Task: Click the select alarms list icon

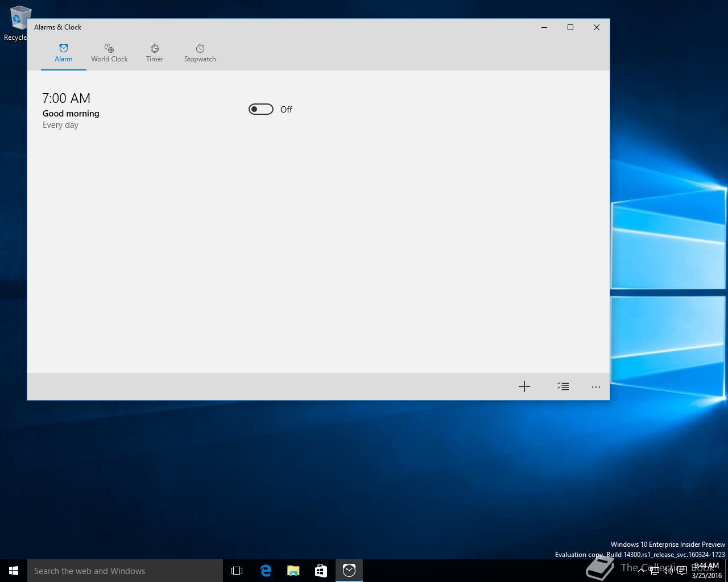Action: (x=562, y=386)
